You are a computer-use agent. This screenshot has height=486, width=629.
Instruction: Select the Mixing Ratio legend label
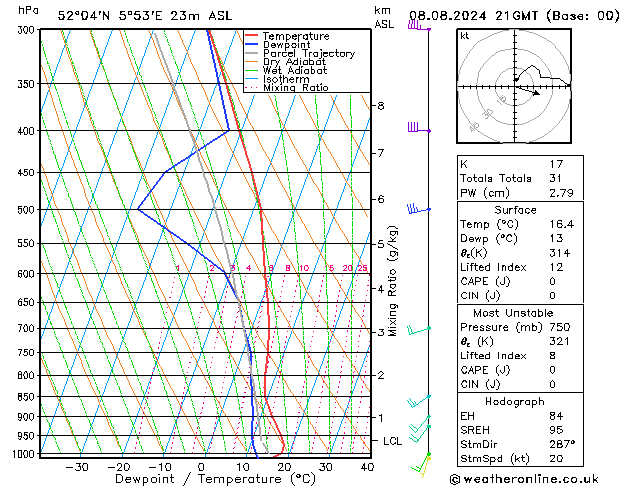296,87
